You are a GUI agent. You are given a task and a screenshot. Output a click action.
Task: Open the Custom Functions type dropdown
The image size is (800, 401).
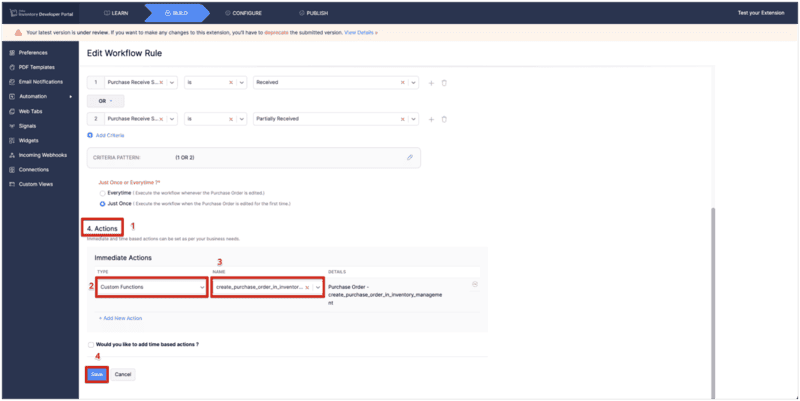[x=200, y=287]
